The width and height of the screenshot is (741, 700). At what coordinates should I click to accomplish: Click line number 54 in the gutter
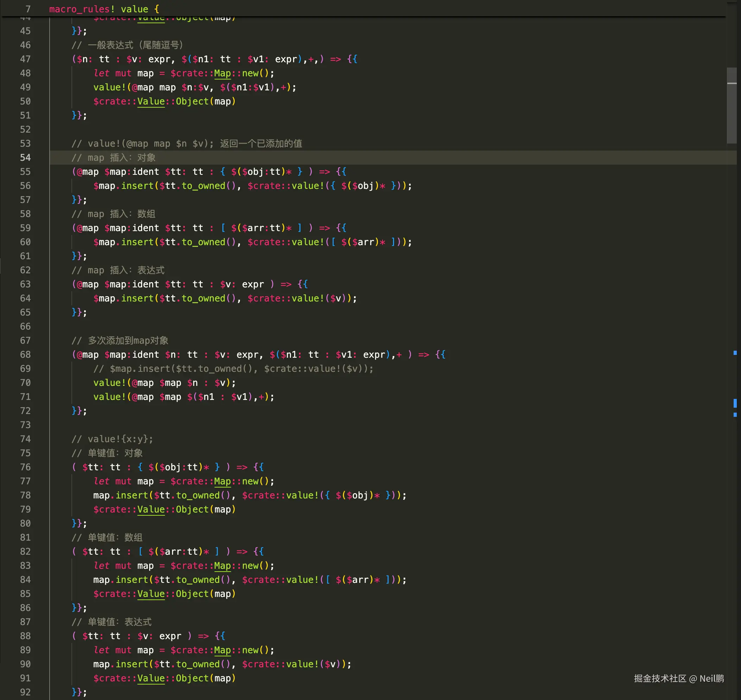pyautogui.click(x=25, y=158)
